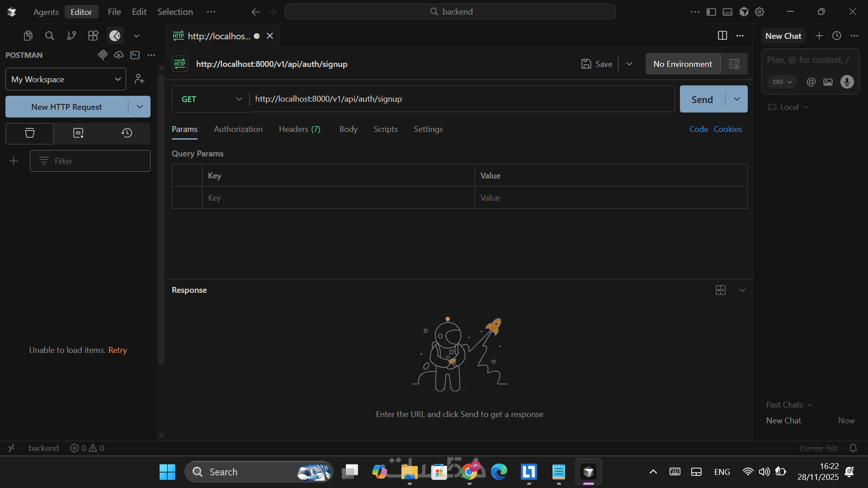Screen dimensions: 868x488
Task: Click the microphone icon in chat input
Action: 847,82
